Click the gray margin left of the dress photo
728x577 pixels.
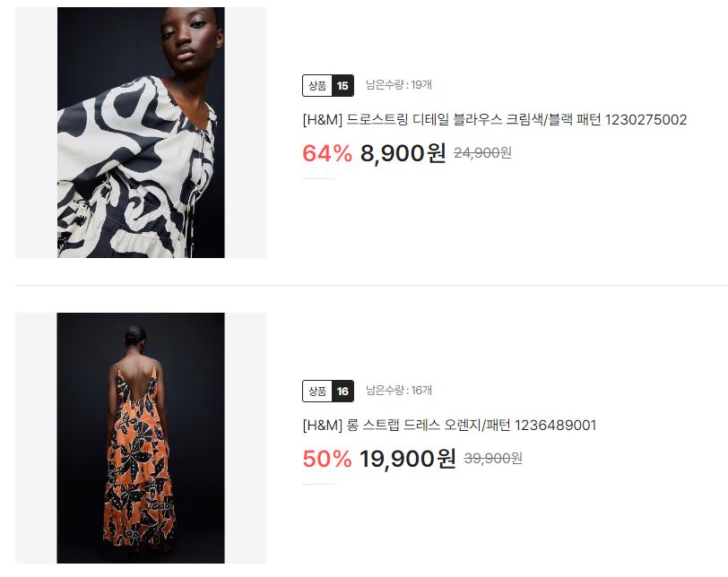coord(36,438)
